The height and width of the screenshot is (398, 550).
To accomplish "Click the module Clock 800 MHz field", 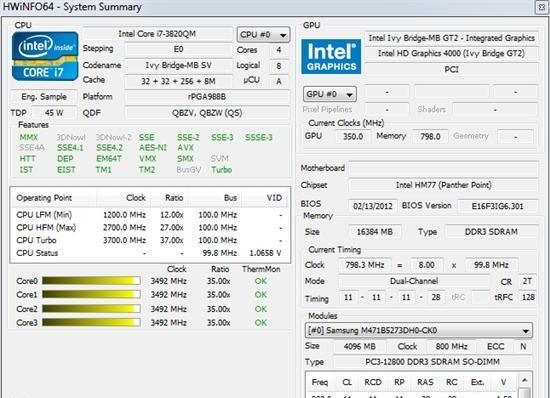I will (x=451, y=346).
